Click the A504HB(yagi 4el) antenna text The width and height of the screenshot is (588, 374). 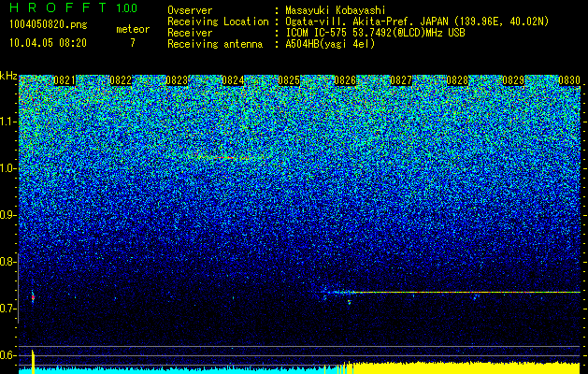point(330,44)
